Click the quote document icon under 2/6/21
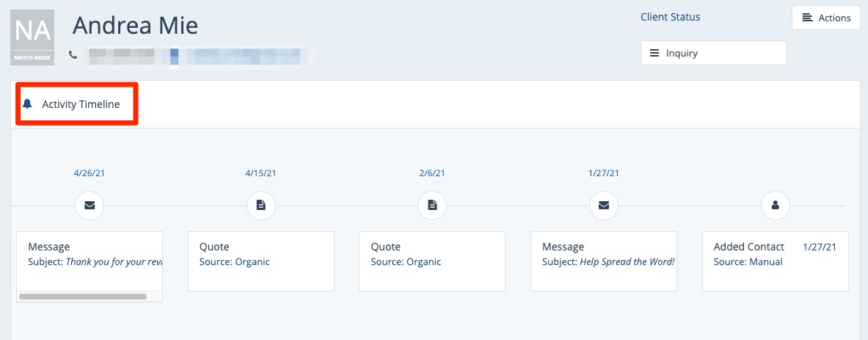The height and width of the screenshot is (340, 868). pyautogui.click(x=432, y=206)
